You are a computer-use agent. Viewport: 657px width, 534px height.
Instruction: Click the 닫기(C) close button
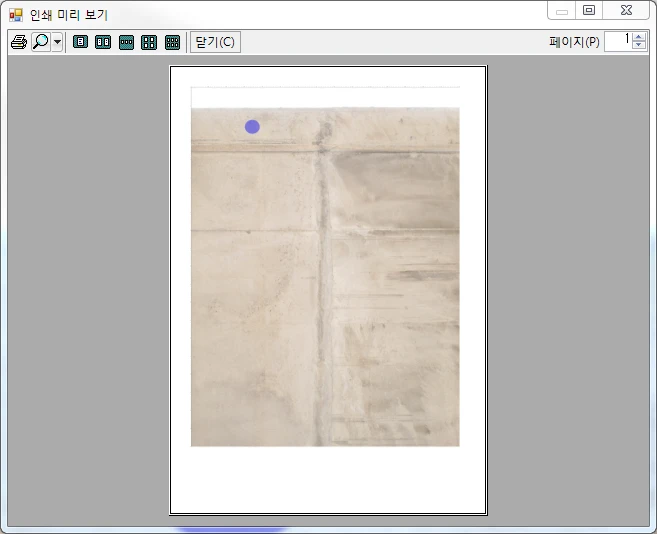(x=215, y=42)
